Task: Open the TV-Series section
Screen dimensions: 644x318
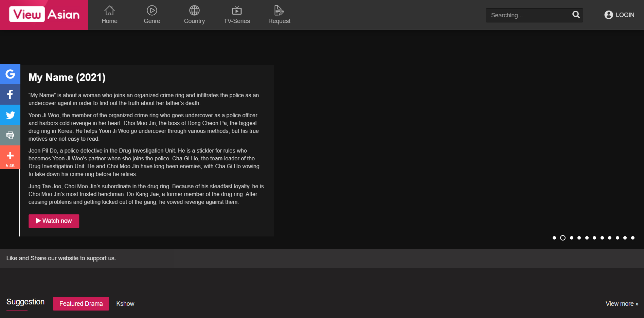Action: (x=237, y=15)
